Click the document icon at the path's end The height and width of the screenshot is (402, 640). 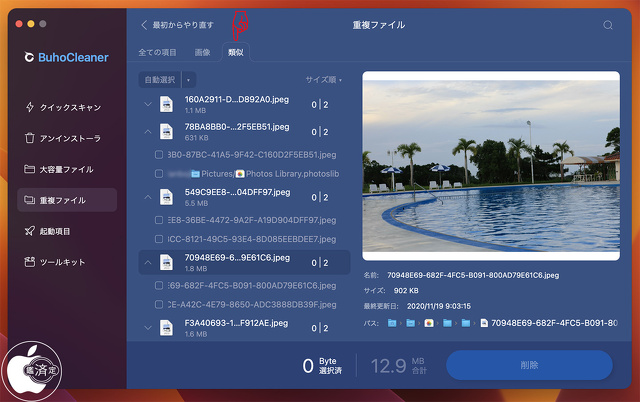(x=484, y=323)
